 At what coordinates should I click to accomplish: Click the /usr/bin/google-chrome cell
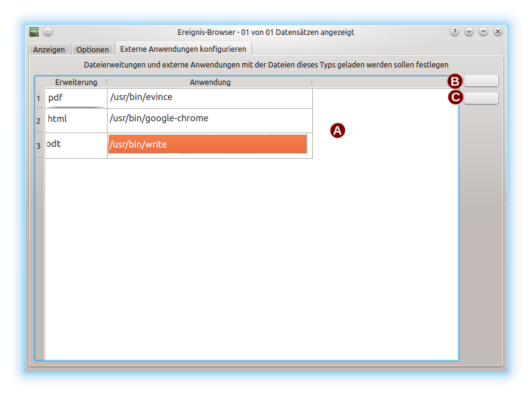210,119
